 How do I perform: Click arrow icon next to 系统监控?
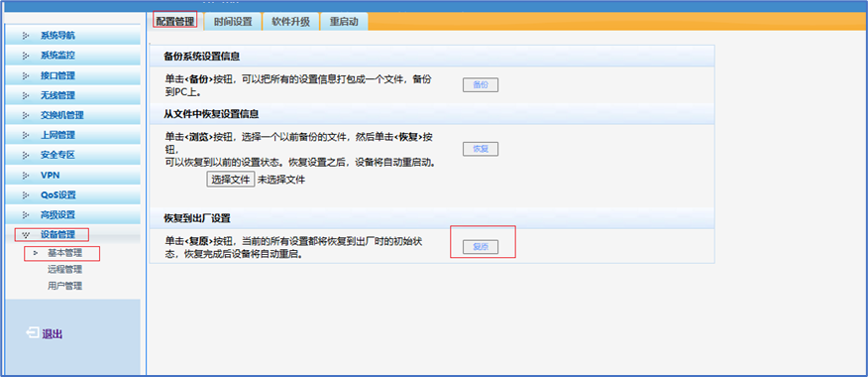26,56
